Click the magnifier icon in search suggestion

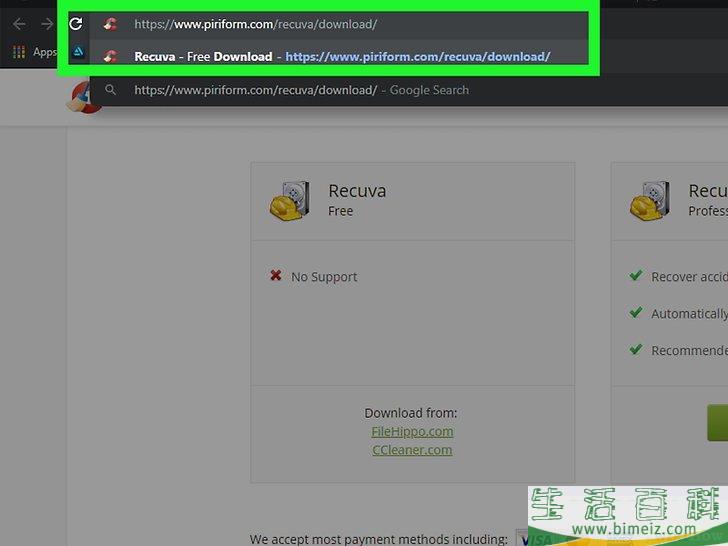tap(110, 90)
